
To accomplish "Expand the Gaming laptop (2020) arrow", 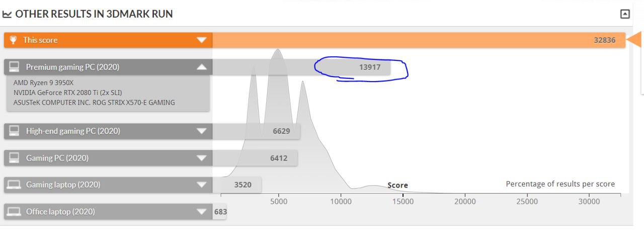I will click(202, 185).
